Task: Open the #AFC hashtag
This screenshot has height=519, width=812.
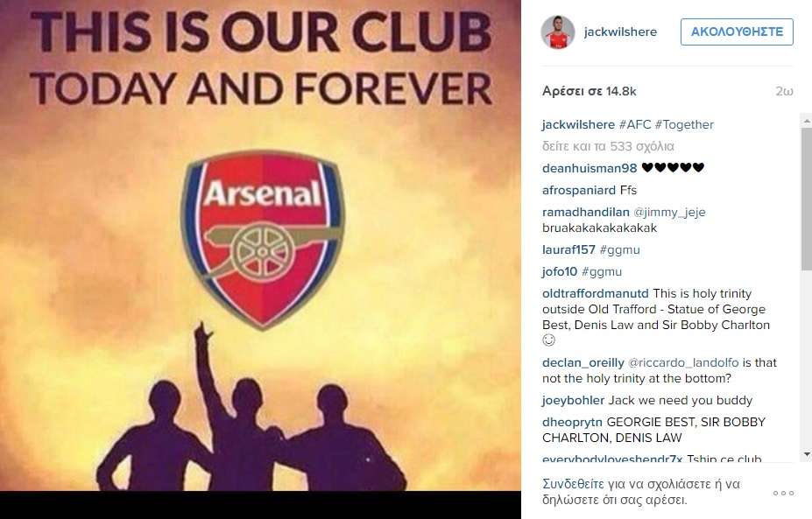Action: tap(635, 124)
